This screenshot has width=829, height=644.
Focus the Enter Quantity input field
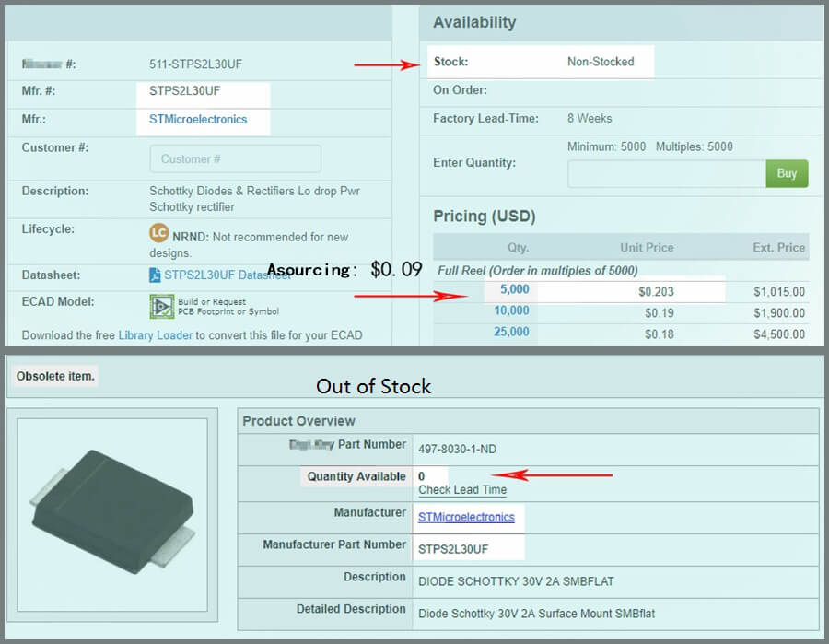667,173
